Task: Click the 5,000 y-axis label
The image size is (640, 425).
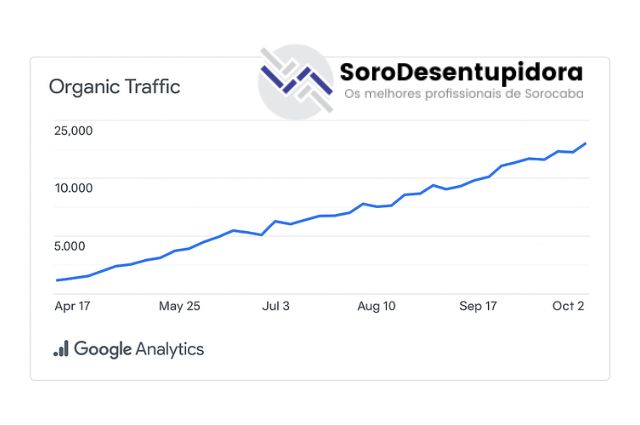Action: tap(70, 245)
